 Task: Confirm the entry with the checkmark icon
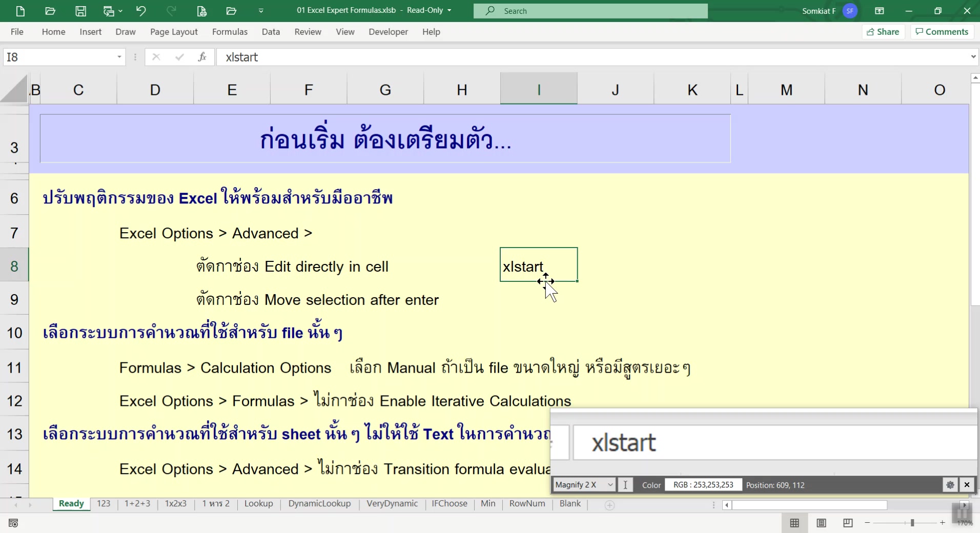coord(179,57)
